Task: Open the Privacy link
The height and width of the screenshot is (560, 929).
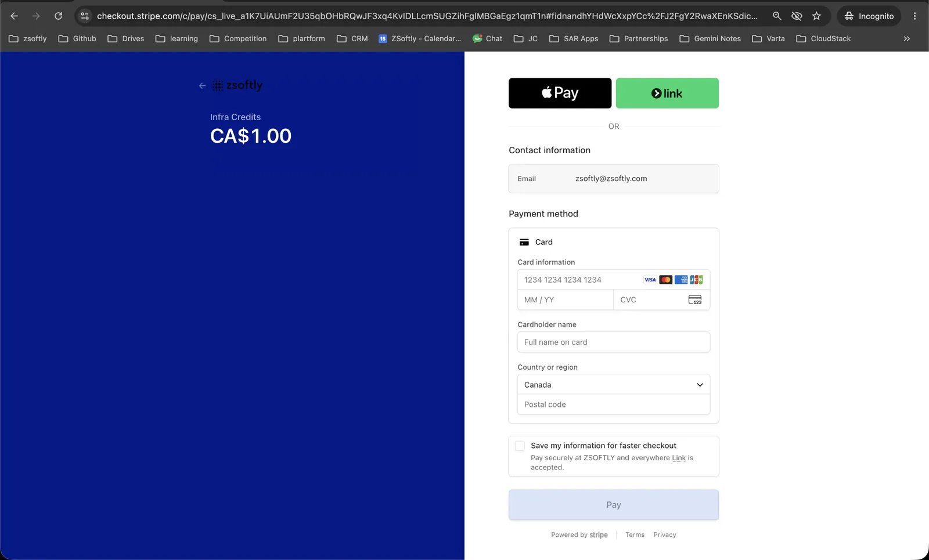Action: tap(665, 535)
